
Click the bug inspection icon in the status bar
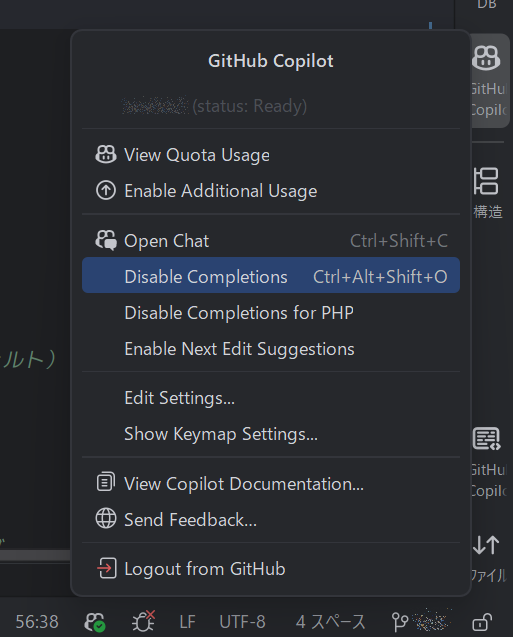[143, 622]
